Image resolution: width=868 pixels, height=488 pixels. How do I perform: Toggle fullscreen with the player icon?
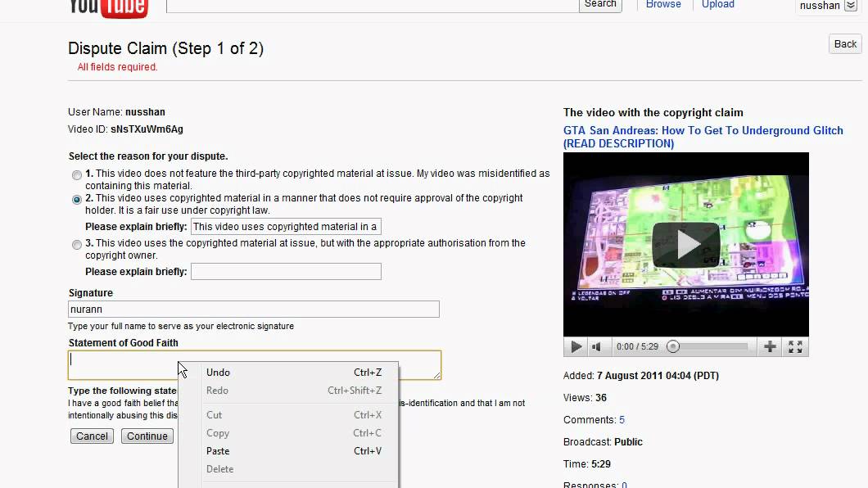click(795, 347)
